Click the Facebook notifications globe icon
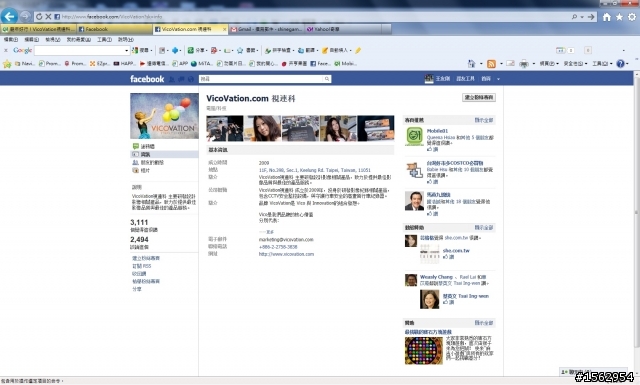 [x=191, y=79]
